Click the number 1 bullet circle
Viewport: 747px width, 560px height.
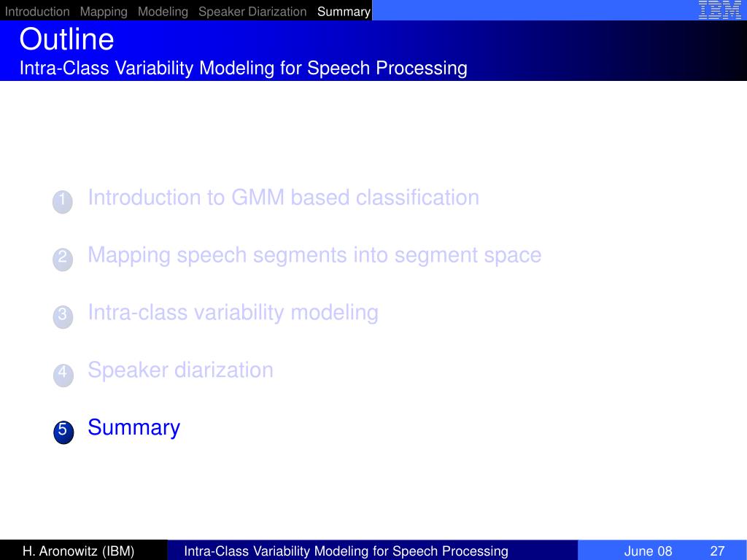click(x=63, y=201)
